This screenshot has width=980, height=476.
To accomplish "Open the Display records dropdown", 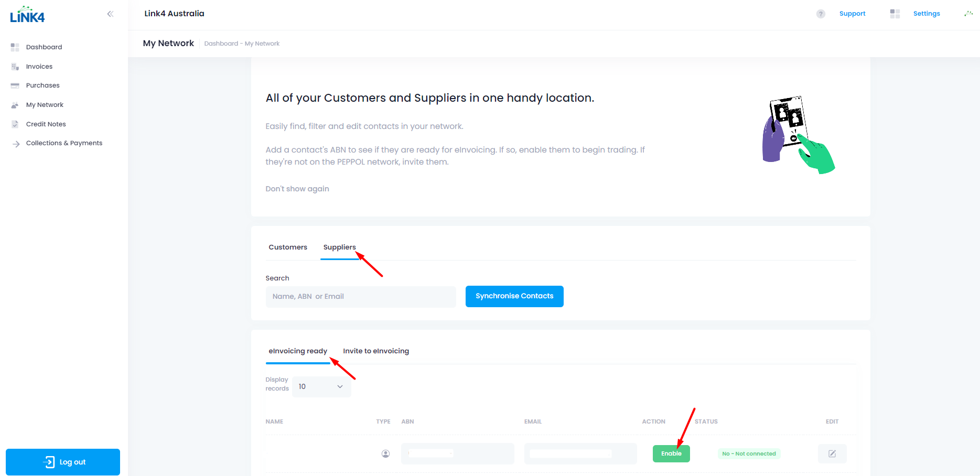I will [321, 387].
